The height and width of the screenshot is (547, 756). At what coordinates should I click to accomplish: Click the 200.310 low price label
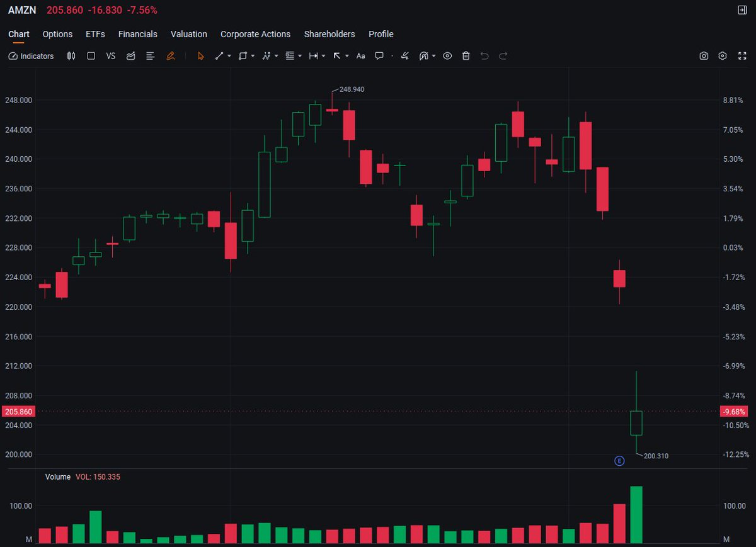(656, 456)
